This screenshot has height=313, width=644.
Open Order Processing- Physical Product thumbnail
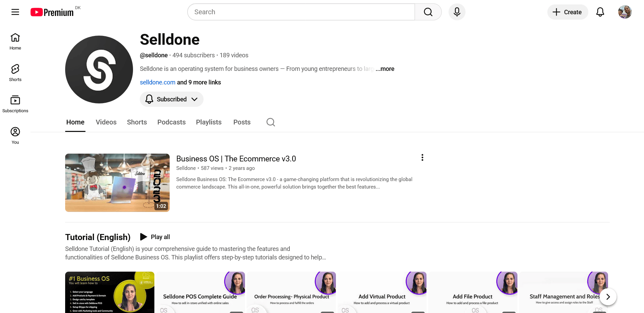(x=291, y=292)
